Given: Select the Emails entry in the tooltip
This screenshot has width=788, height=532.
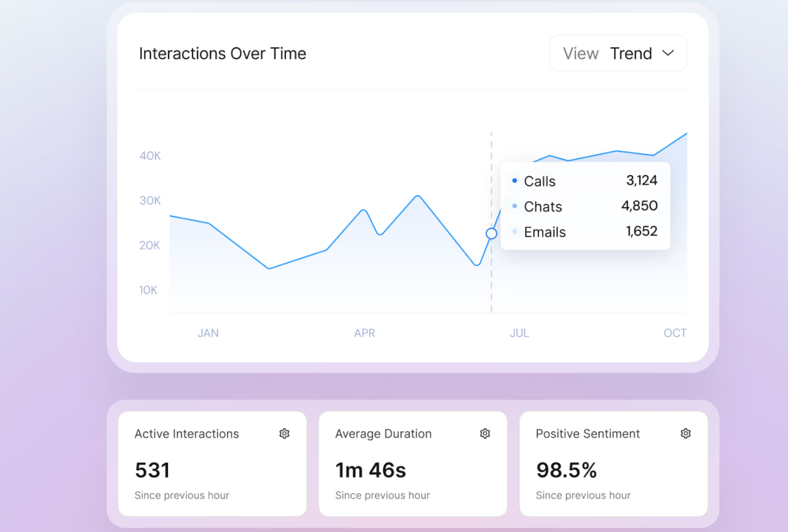Looking at the screenshot, I should [x=585, y=232].
